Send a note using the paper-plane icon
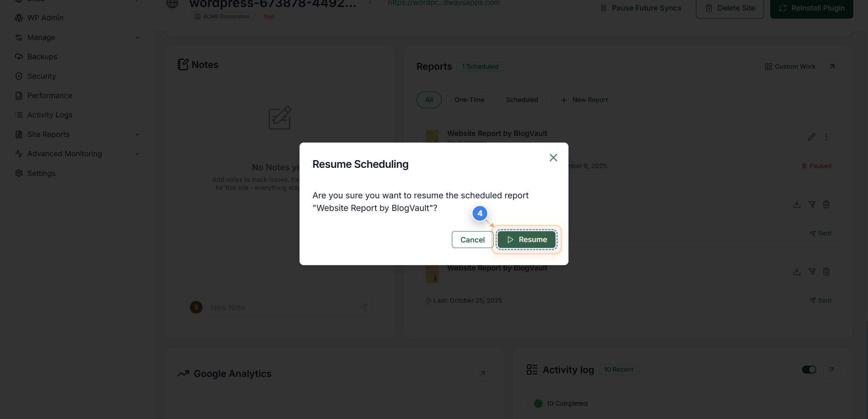This screenshot has height=419, width=868. point(364,307)
